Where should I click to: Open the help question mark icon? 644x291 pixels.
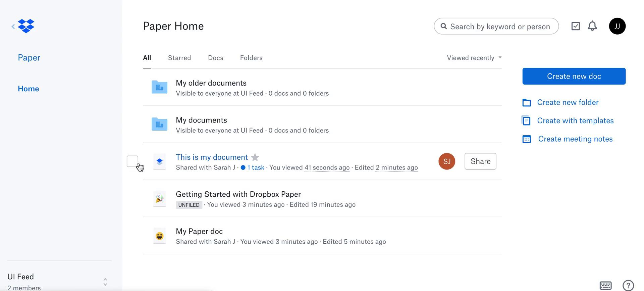(x=628, y=285)
